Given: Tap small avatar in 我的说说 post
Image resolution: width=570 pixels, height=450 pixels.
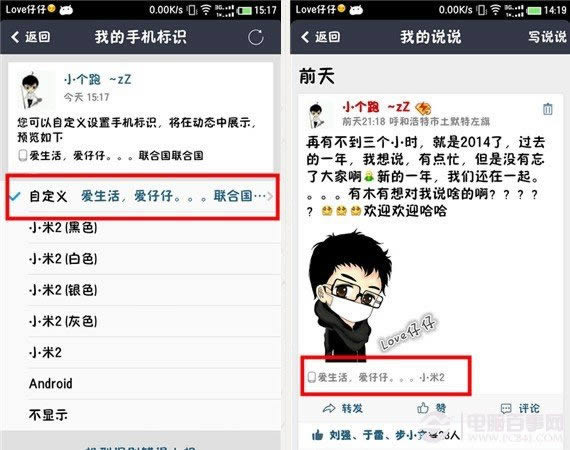Looking at the screenshot, I should pos(316,116).
